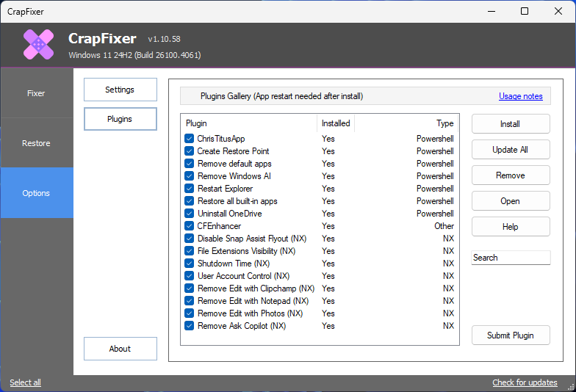Click the Update All button
Viewport: 576px width, 392px height.
click(511, 150)
